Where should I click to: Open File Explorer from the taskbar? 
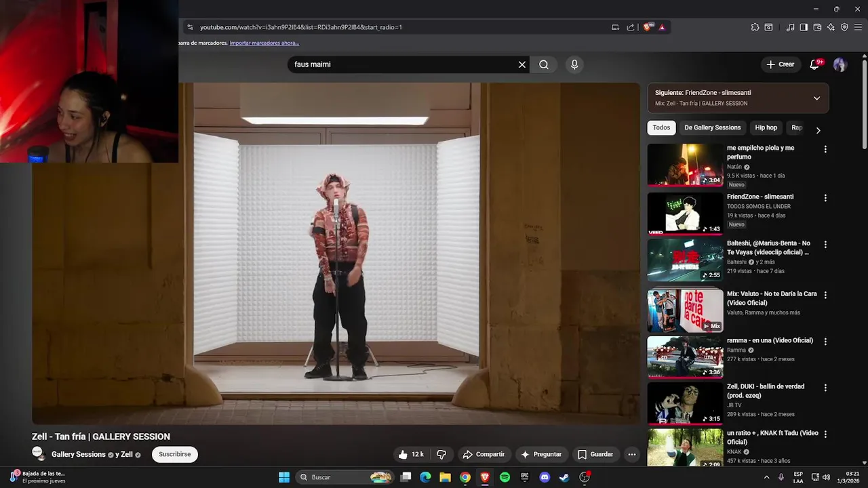445,477
